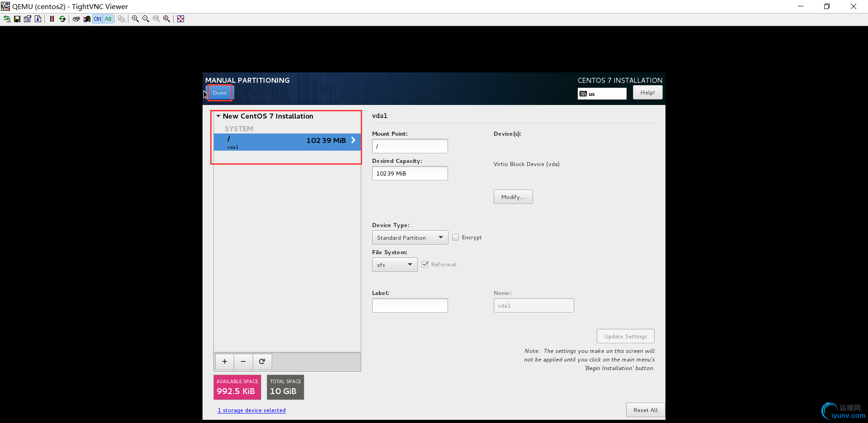Zoom out of the remote display
Viewport: 868px width, 423px height.
[x=146, y=19]
